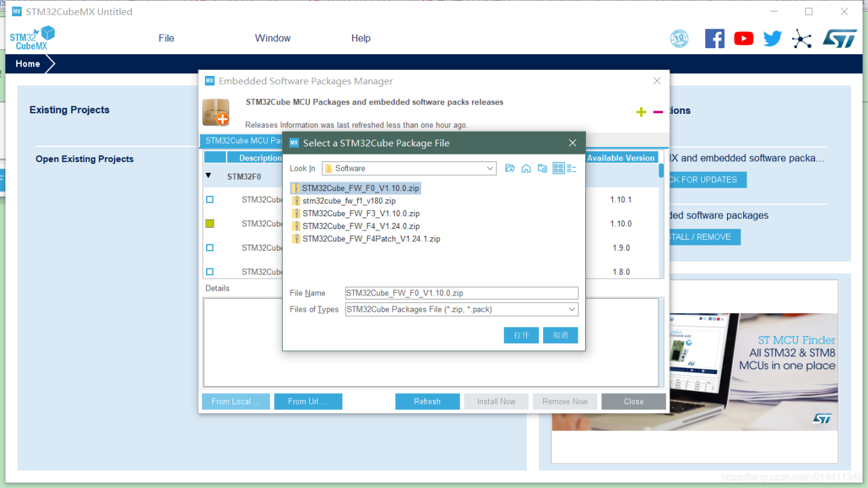Click zip icon of STM32Cube_FW_F3_V1.10.0.zip

296,213
